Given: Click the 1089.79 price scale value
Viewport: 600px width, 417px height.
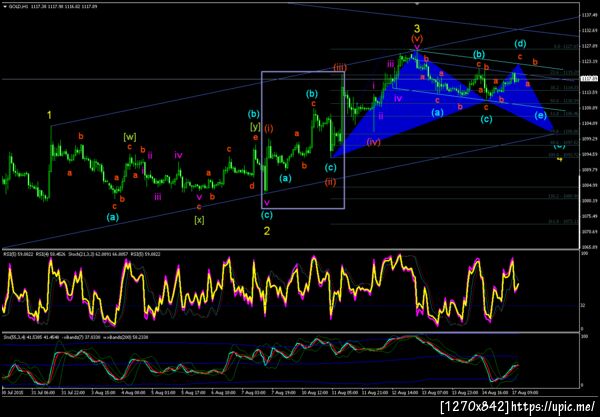Looking at the screenshot, I should 589,169.
